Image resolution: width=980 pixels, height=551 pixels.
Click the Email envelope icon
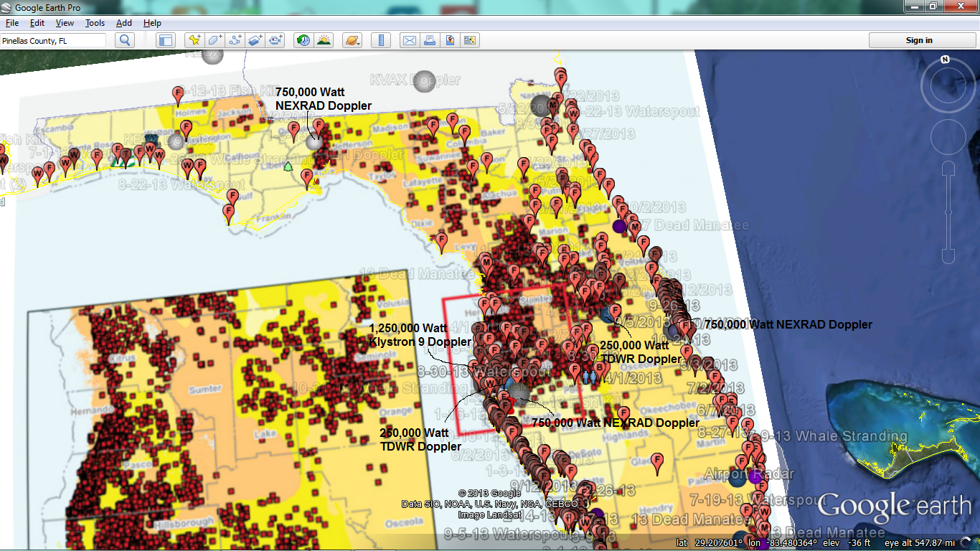coord(409,40)
